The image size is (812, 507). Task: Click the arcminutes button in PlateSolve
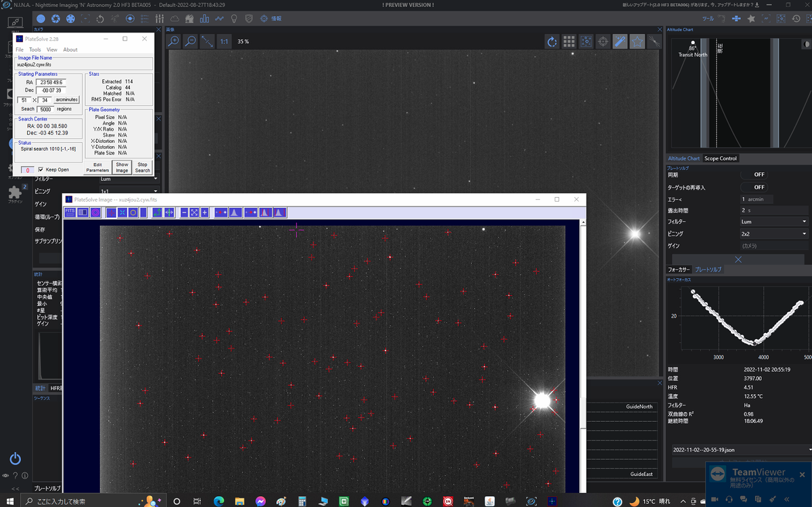(67, 100)
